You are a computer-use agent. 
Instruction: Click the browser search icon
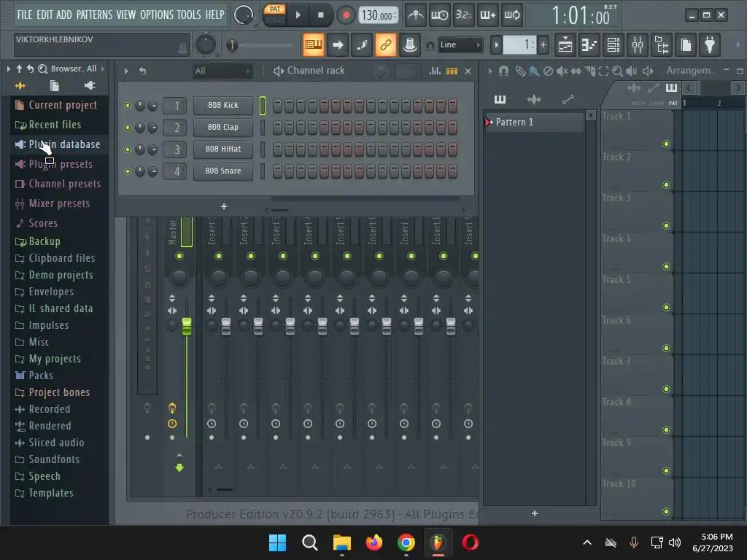point(42,69)
